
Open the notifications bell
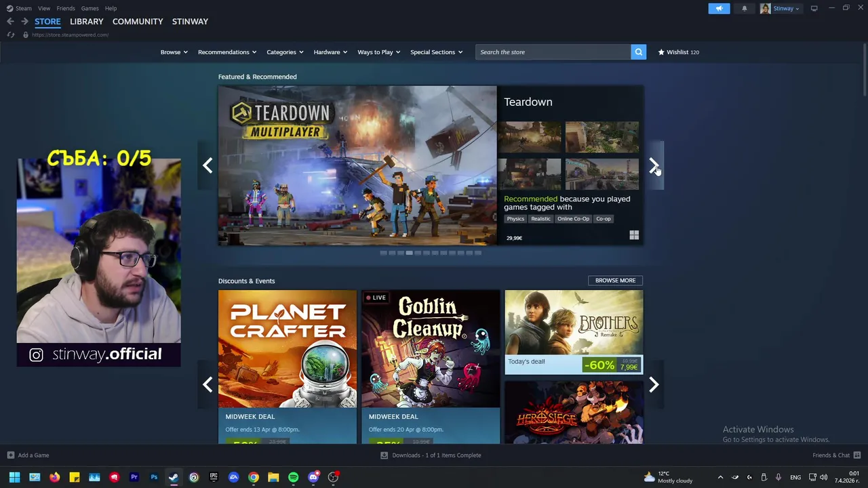(744, 8)
